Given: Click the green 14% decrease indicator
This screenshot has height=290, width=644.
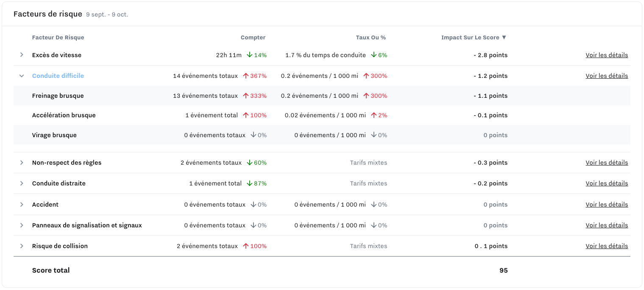Looking at the screenshot, I should [x=257, y=55].
